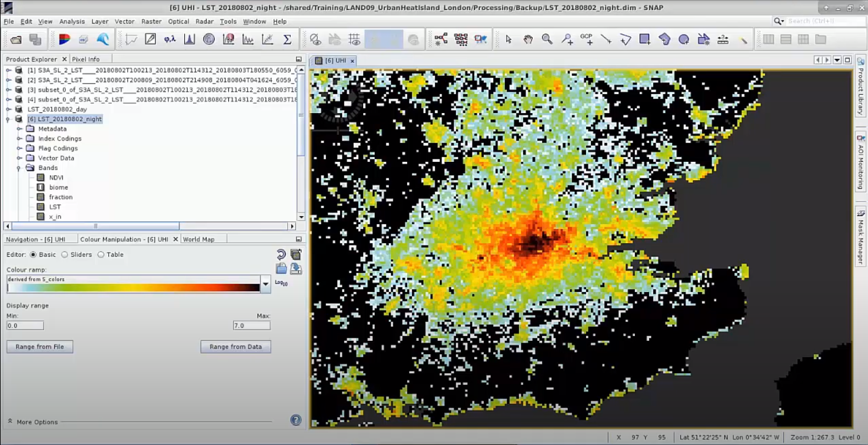
Task: Open the Information globe tool
Action: 209,39
